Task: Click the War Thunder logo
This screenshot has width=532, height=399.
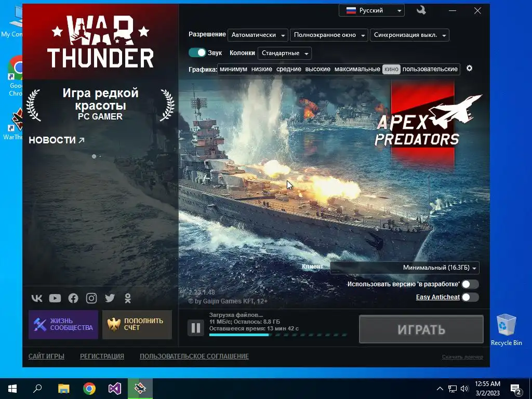Action: tap(100, 42)
